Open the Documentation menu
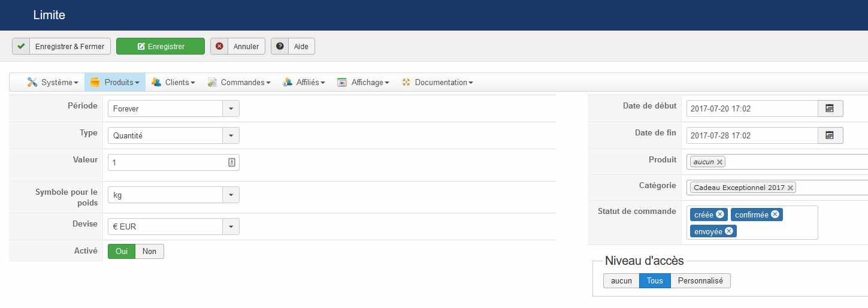Screen dimensions: 868x308 (437, 82)
